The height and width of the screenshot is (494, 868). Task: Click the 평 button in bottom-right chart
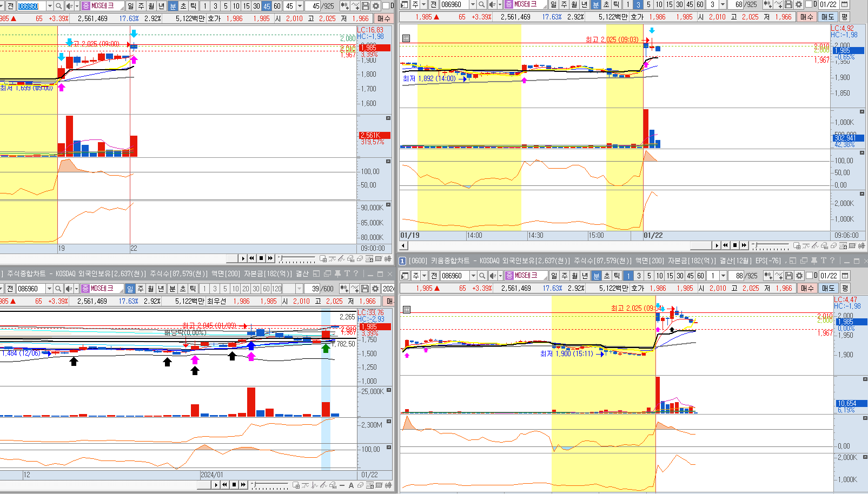845,288
